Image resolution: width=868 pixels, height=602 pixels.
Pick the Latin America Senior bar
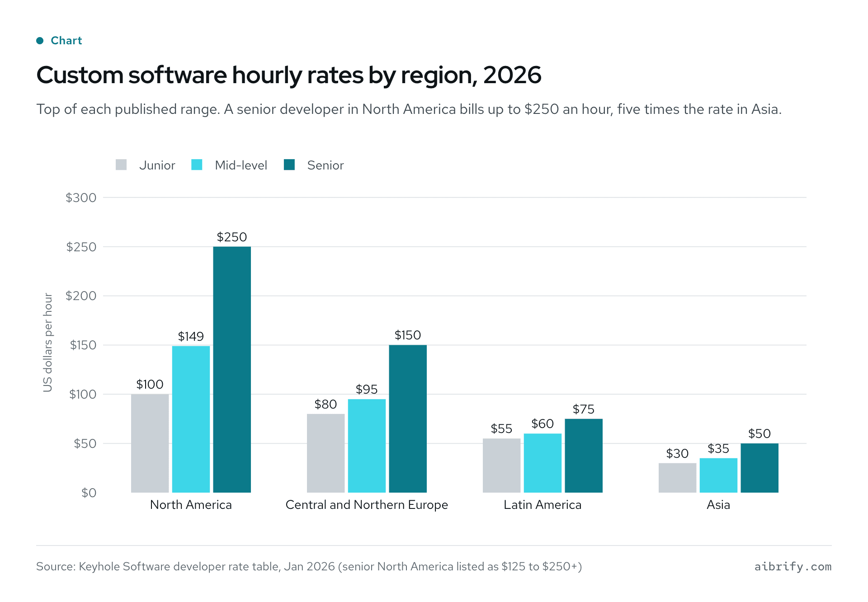pos(584,456)
